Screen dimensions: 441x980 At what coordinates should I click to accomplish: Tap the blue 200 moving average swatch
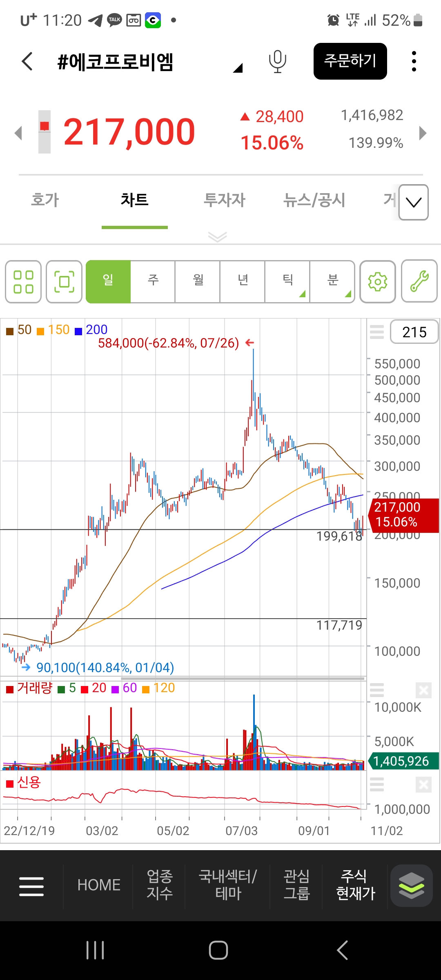[78, 331]
